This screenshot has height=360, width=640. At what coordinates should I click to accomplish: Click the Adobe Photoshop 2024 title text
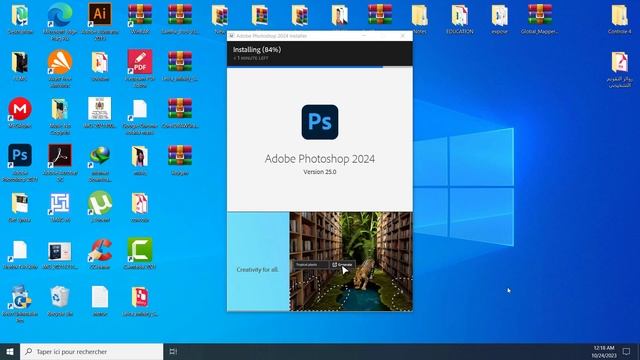(x=320, y=159)
